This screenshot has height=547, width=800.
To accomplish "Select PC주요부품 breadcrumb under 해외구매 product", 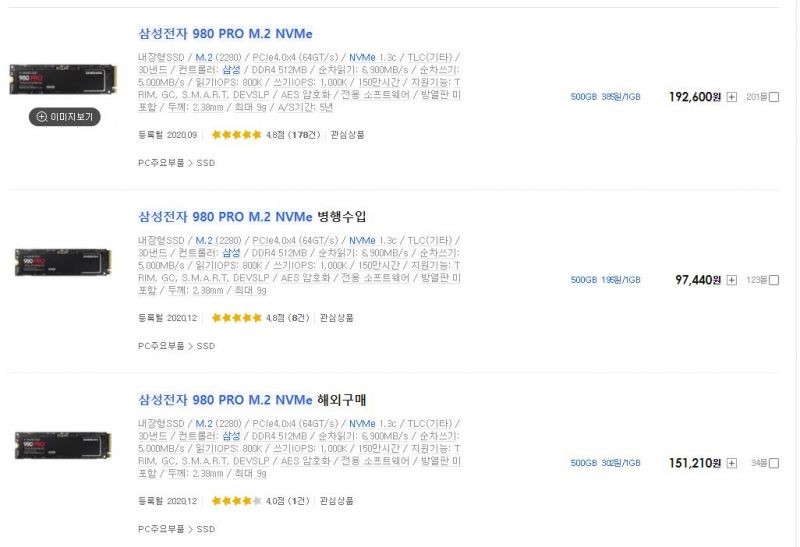I will pos(161,529).
